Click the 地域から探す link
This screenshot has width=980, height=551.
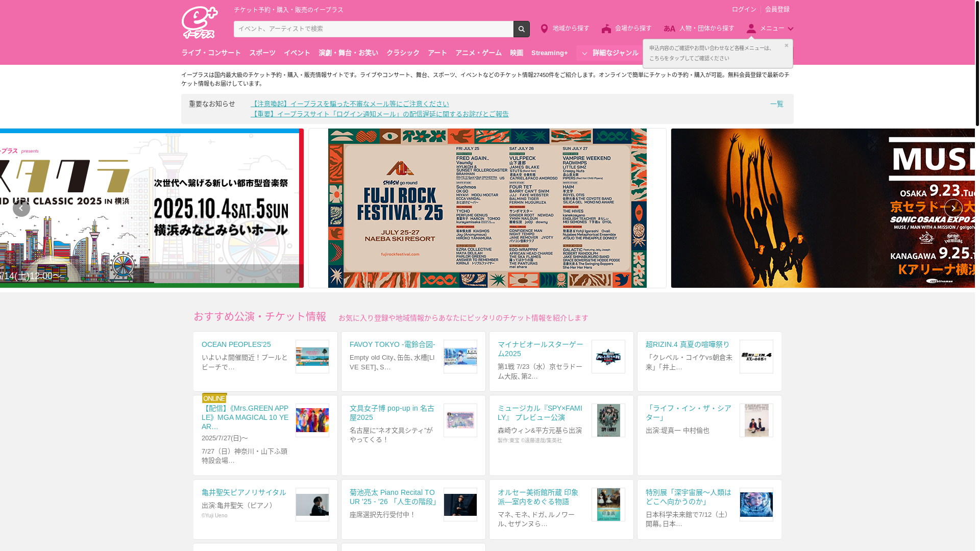pos(571,29)
